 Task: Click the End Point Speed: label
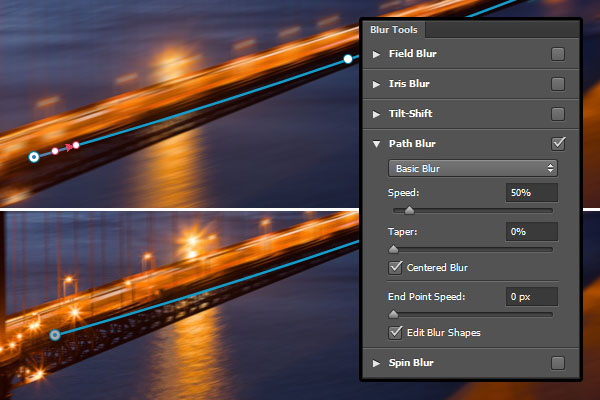tap(426, 297)
